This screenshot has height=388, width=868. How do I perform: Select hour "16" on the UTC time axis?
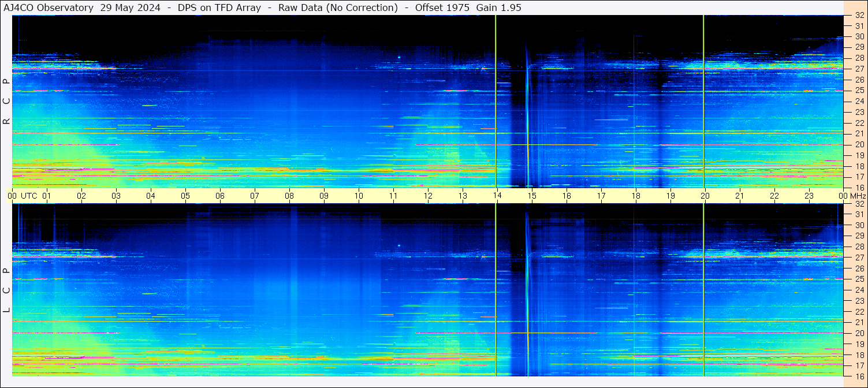(x=567, y=196)
